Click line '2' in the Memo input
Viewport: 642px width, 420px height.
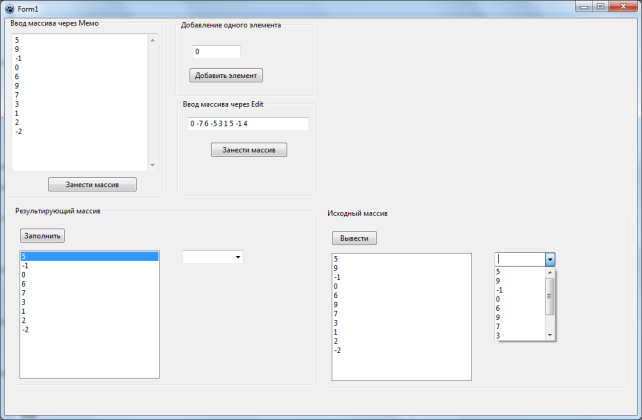coord(17,122)
